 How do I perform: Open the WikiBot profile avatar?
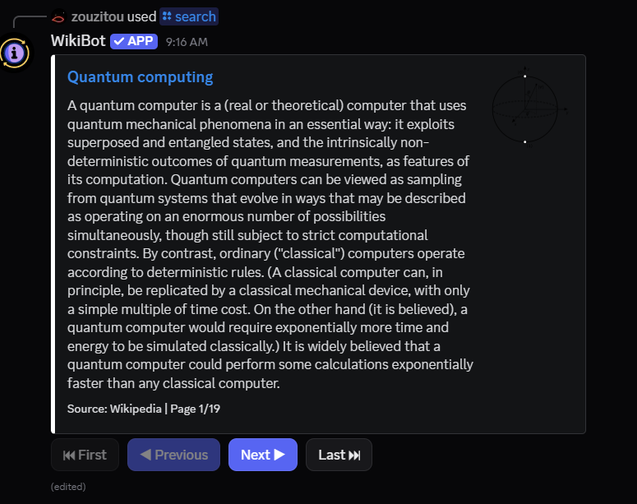point(16,52)
